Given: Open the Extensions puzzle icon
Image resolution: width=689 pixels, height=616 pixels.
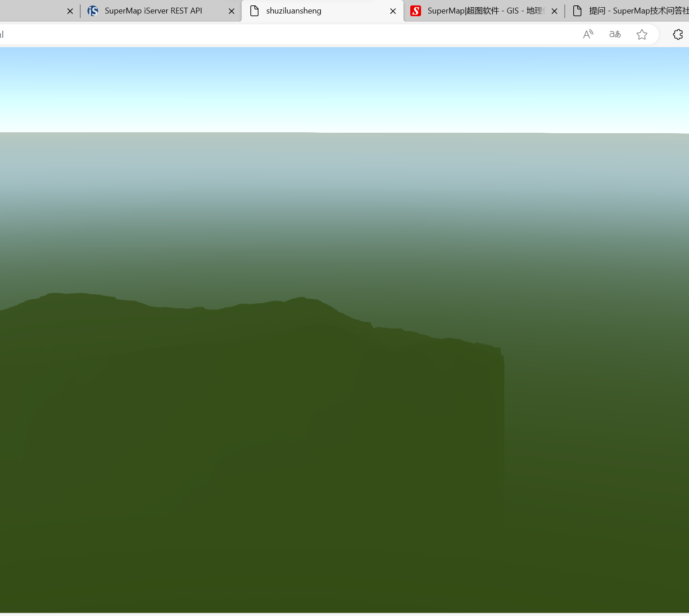Looking at the screenshot, I should [x=678, y=35].
